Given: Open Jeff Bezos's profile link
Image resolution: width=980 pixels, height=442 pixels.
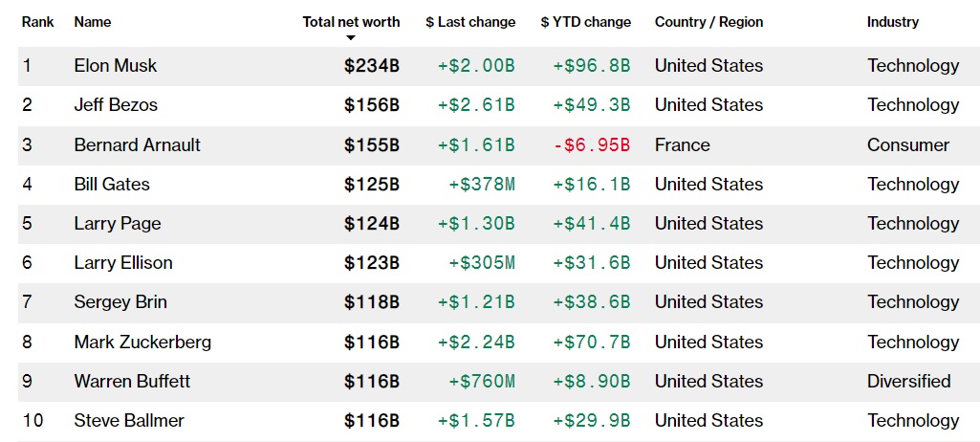Looking at the screenshot, I should [x=116, y=105].
